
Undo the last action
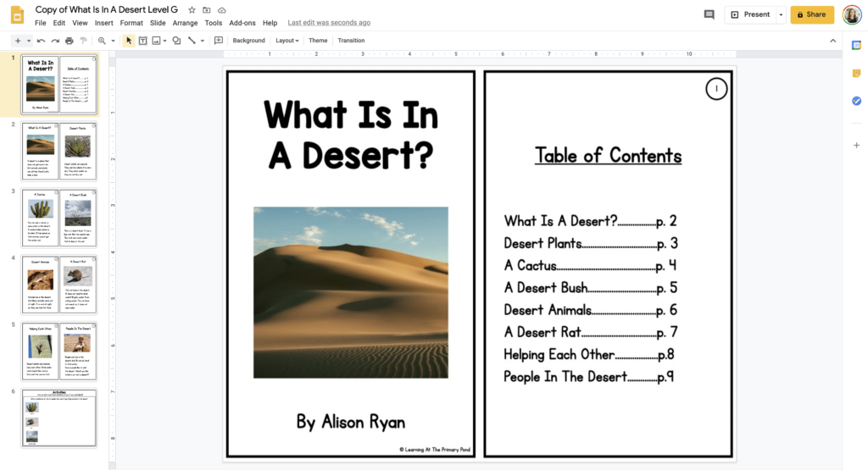(x=41, y=41)
